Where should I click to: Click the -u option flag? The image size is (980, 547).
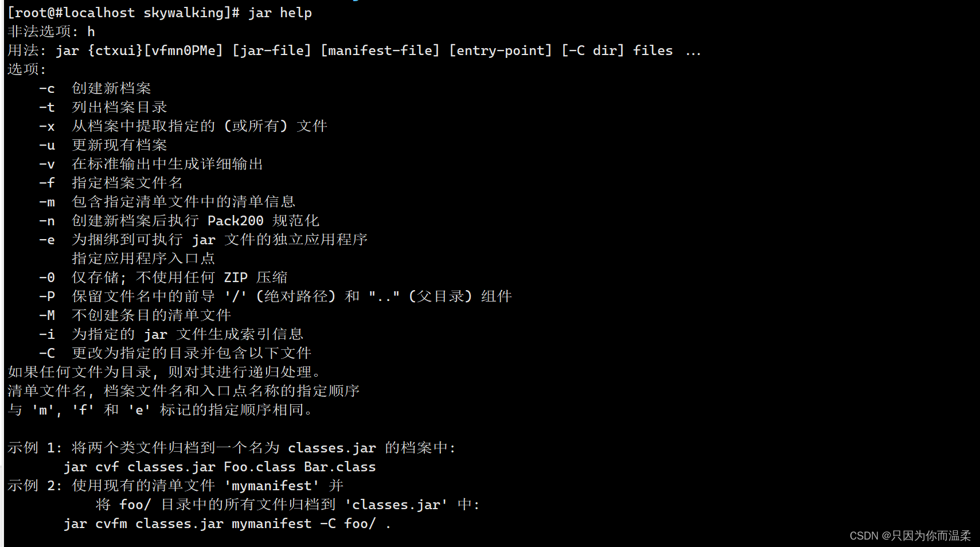[47, 145]
